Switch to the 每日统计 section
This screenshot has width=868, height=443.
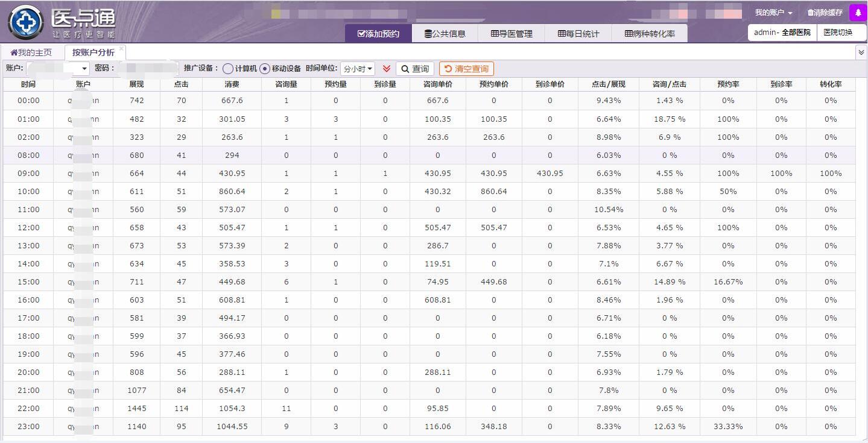[578, 34]
